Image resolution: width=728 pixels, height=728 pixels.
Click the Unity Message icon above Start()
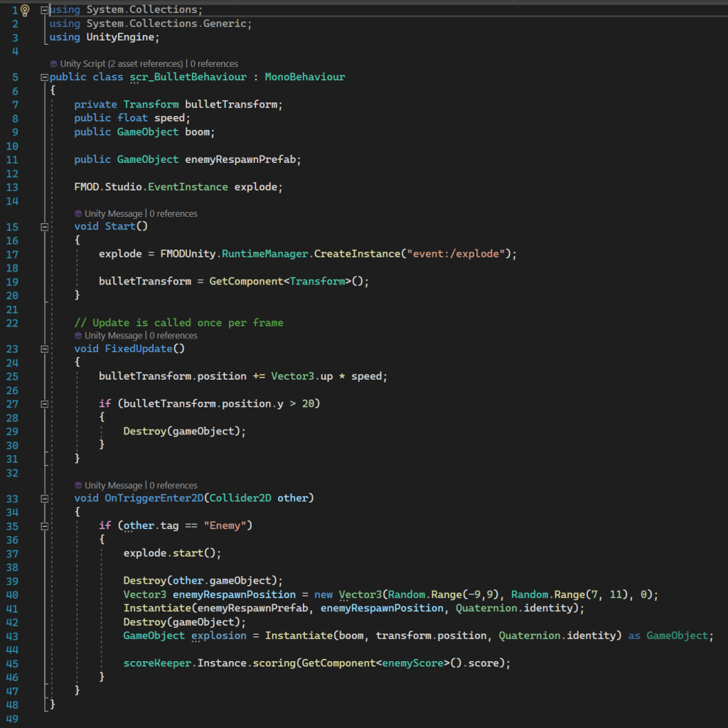[78, 213]
